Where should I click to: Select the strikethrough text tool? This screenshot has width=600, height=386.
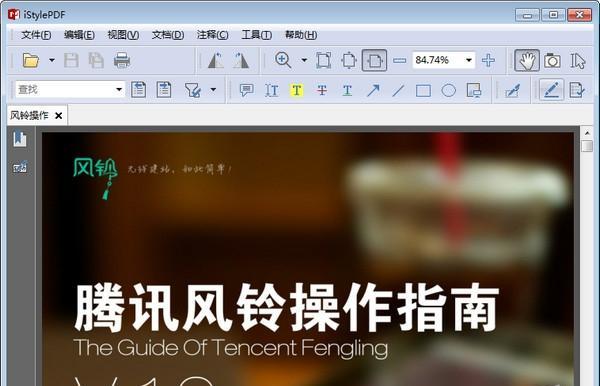[322, 90]
